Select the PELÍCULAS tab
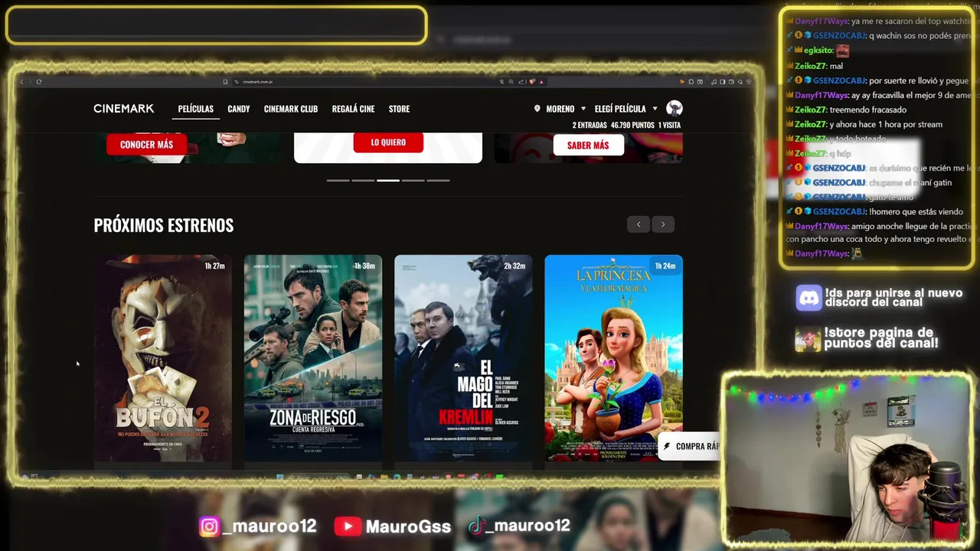The image size is (980, 551). point(195,109)
